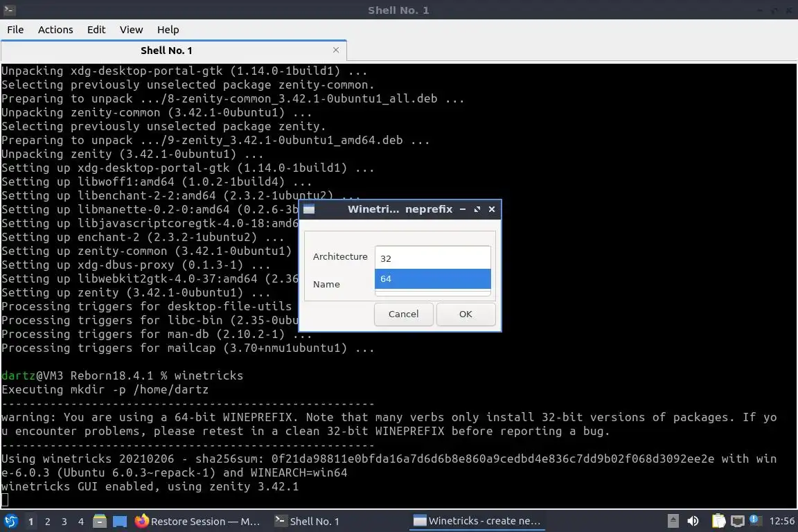Close the Shell No. 1 tab
798x532 pixels.
(x=336, y=50)
